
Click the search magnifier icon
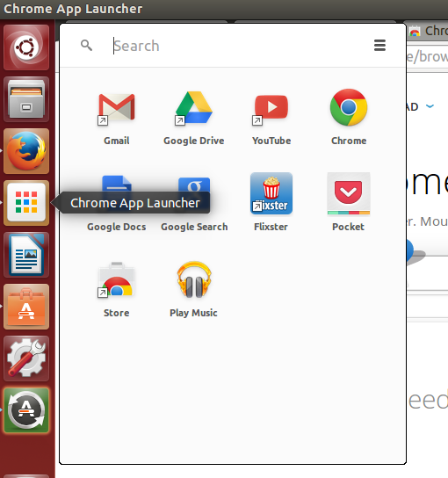86,46
